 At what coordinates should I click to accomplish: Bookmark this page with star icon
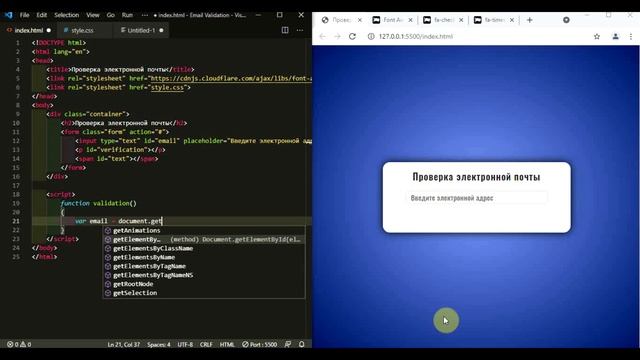pyautogui.click(x=597, y=36)
